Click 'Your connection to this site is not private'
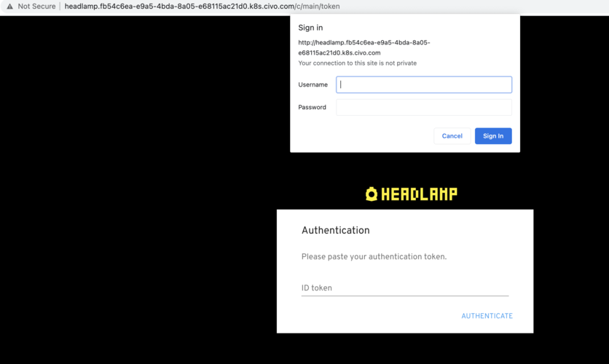Image resolution: width=609 pixels, height=364 pixels. pos(358,63)
